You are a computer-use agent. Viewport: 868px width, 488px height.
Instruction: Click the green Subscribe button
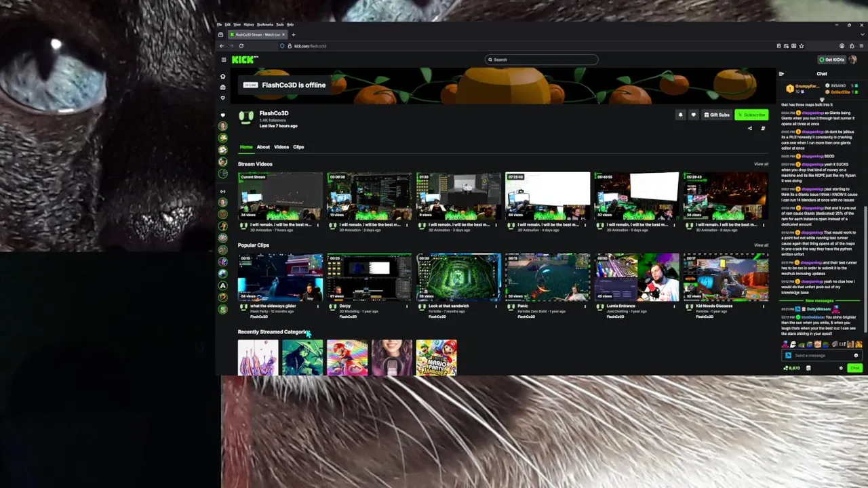click(x=751, y=115)
